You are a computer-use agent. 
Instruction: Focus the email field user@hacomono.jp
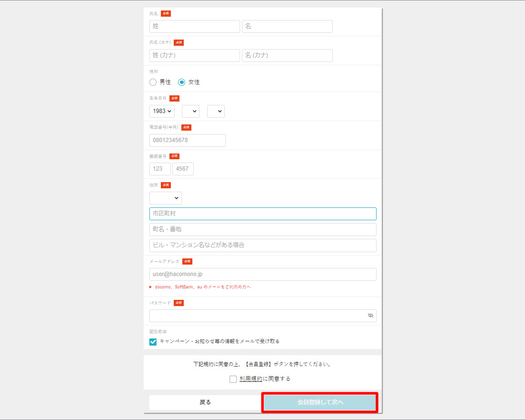point(263,274)
